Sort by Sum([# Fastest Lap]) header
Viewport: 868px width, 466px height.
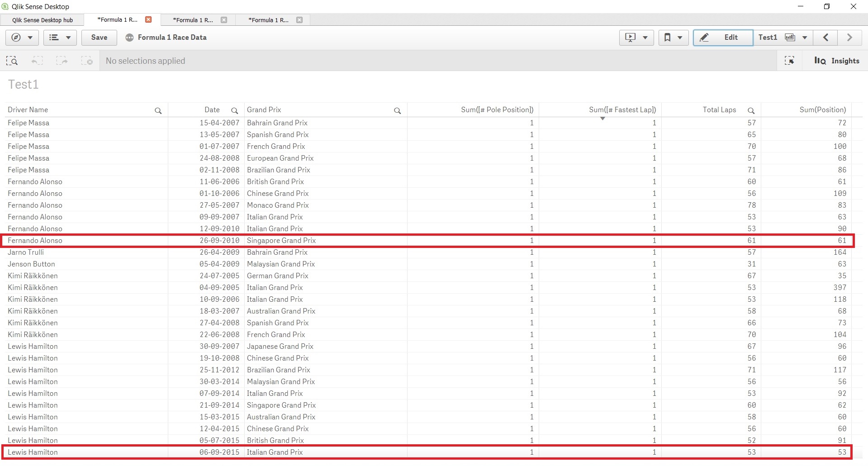tap(622, 110)
